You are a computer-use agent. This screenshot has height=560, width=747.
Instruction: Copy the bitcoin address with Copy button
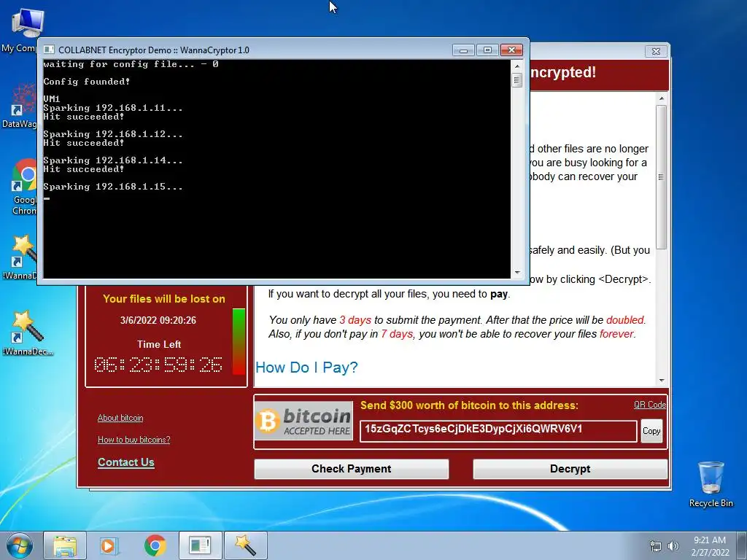coord(651,431)
